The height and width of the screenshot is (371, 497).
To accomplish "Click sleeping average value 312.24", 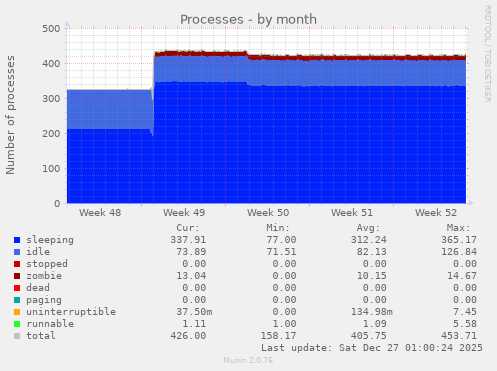I will coord(369,240).
